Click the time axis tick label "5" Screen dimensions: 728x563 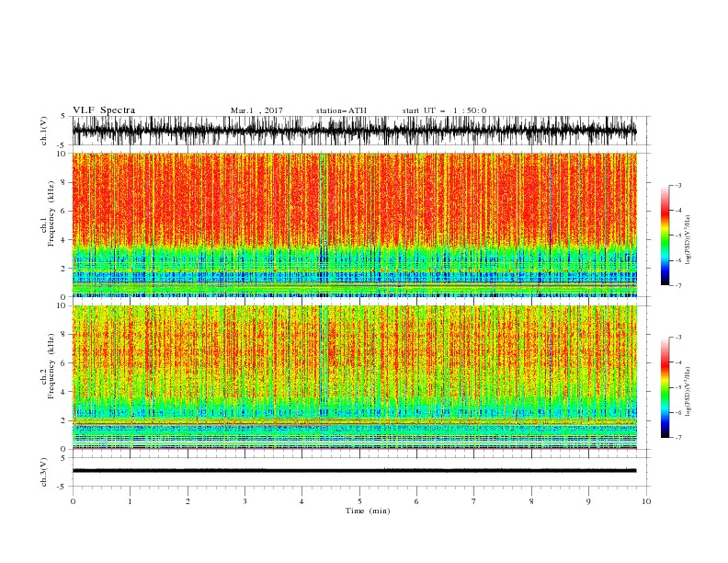tap(359, 501)
